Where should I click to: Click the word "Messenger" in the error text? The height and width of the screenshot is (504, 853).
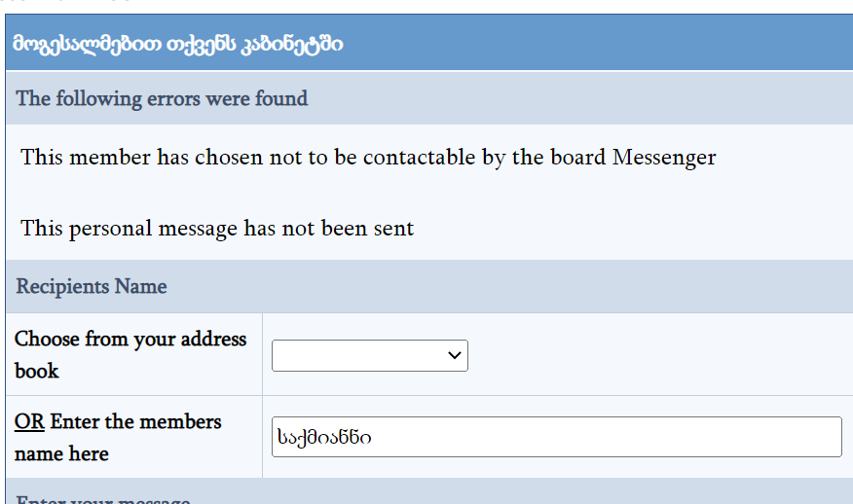[x=664, y=157]
